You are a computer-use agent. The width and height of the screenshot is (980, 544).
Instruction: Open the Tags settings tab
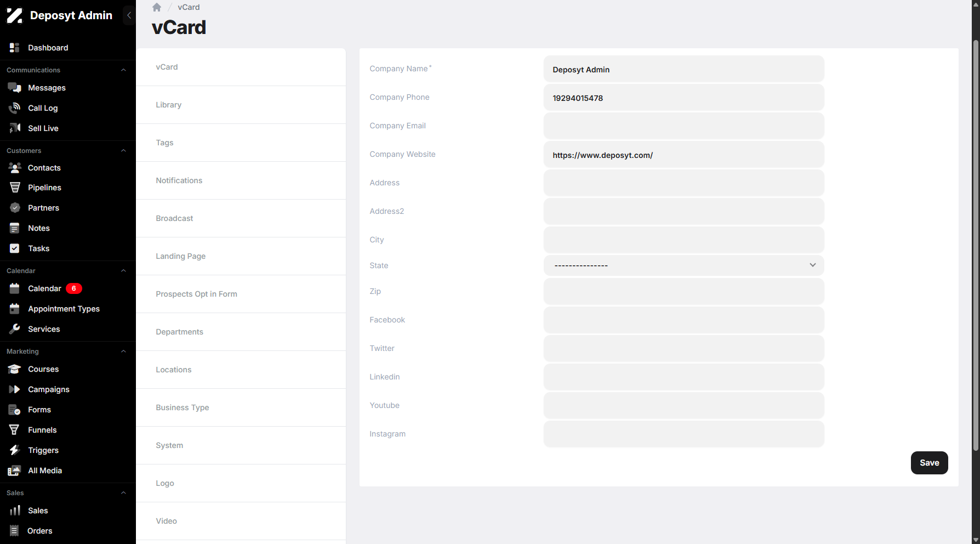click(241, 143)
